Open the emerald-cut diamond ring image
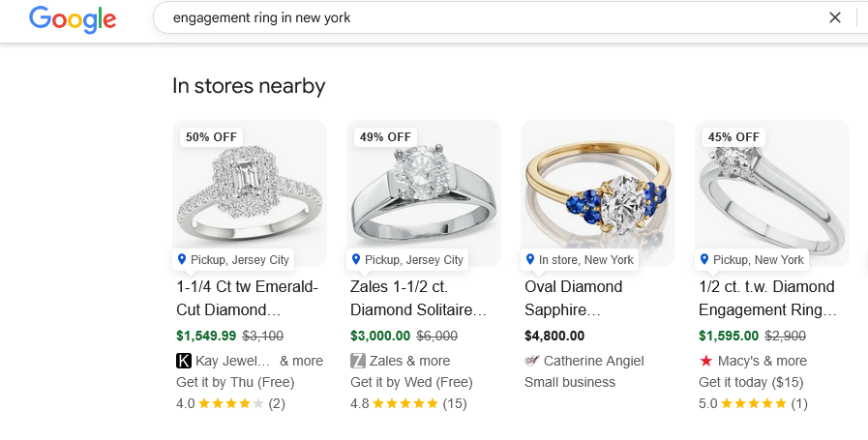The height and width of the screenshot is (440, 868). [249, 193]
